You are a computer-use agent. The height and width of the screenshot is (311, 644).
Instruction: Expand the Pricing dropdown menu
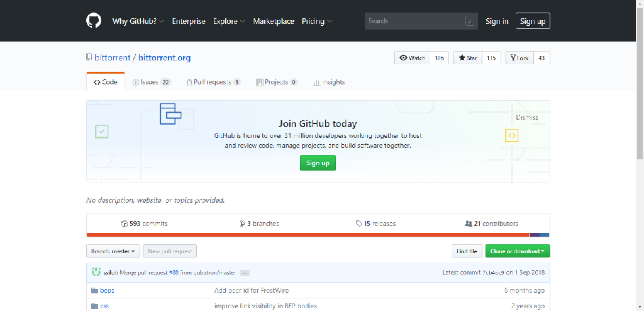coord(317,21)
